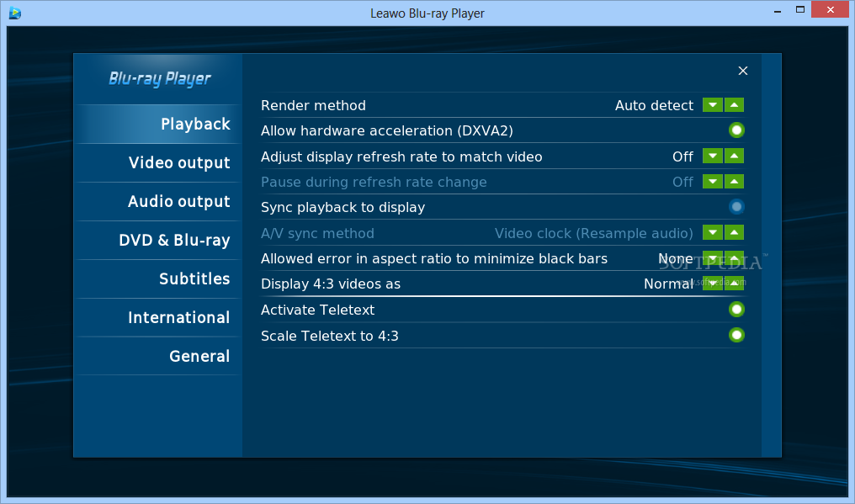Click Pause during refresh rate change down arrow
The width and height of the screenshot is (855, 504).
[713, 182]
